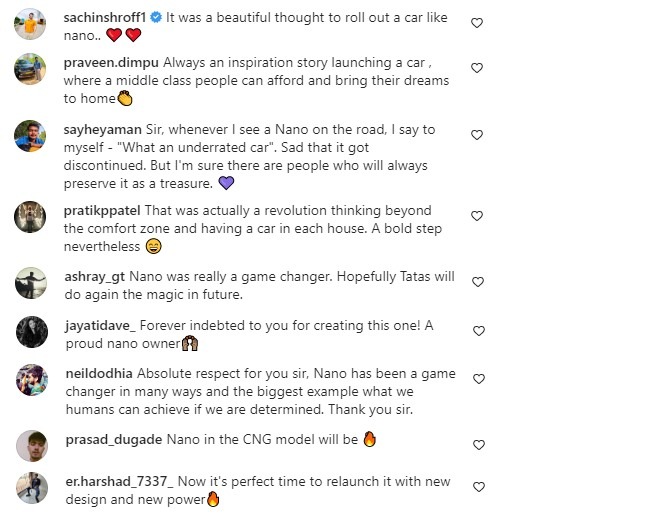Screen dimensions: 650x516
Task: Tap heart icon beside er.harshad_7337_'s comment
Action: pos(477,487)
